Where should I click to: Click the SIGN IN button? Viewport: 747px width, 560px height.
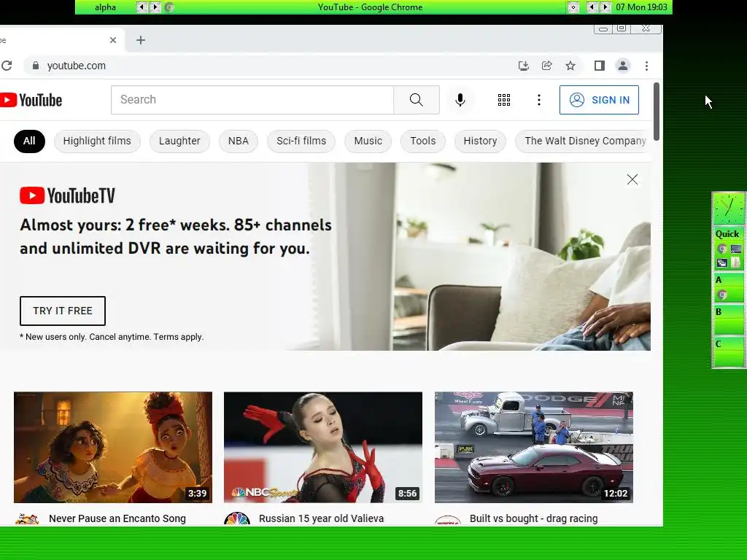point(599,100)
